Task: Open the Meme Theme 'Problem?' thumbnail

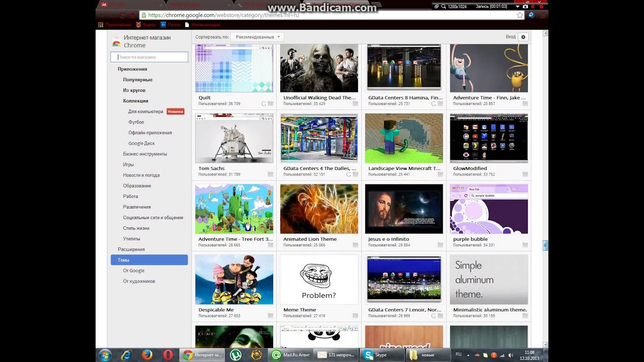Action: (x=319, y=280)
